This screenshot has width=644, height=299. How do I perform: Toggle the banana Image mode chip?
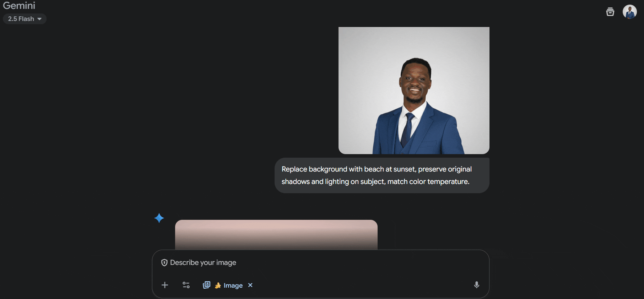[x=229, y=286]
